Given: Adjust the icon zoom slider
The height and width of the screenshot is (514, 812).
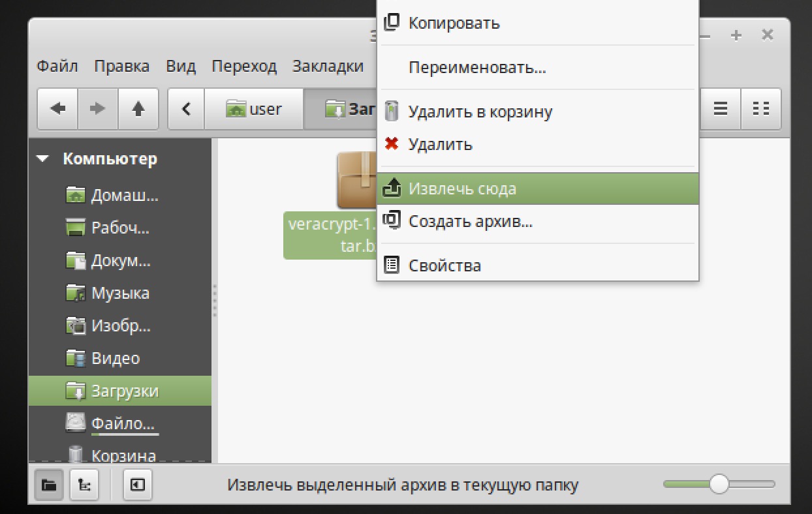Looking at the screenshot, I should click(719, 484).
